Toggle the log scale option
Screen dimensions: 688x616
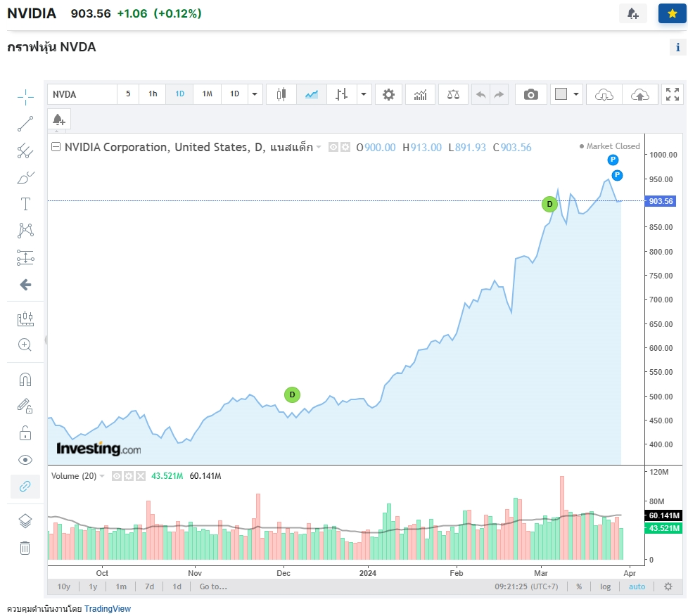[605, 586]
